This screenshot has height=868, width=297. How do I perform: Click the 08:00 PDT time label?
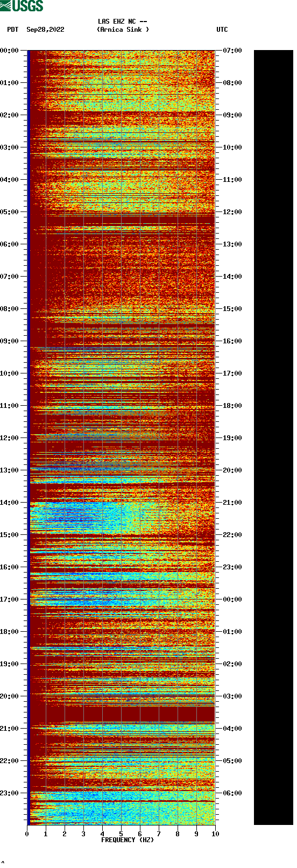[x=9, y=309]
